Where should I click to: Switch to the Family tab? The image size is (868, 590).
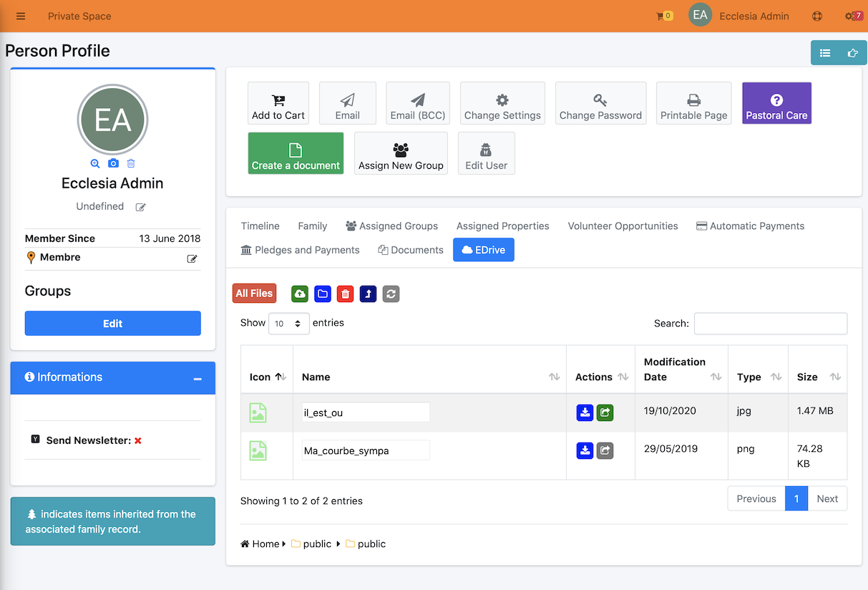313,226
